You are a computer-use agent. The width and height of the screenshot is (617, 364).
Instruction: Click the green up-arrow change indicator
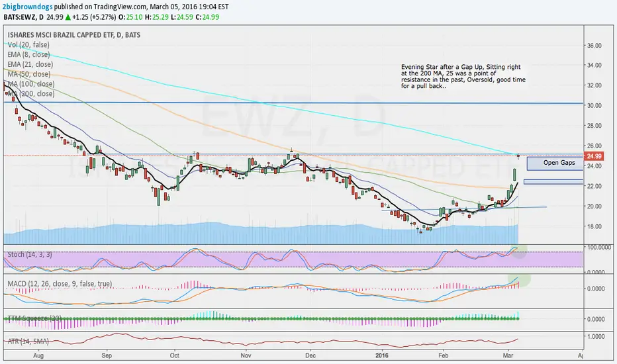coord(68,17)
